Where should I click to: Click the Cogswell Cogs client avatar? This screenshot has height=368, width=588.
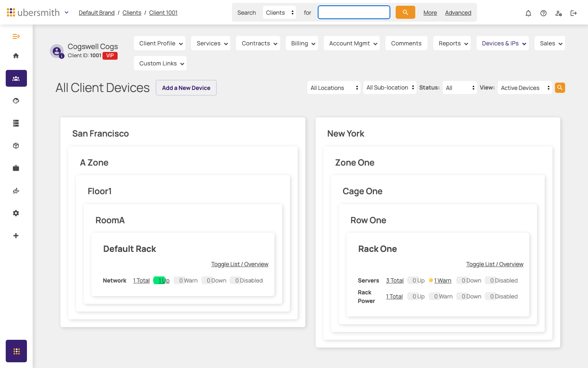coord(57,51)
